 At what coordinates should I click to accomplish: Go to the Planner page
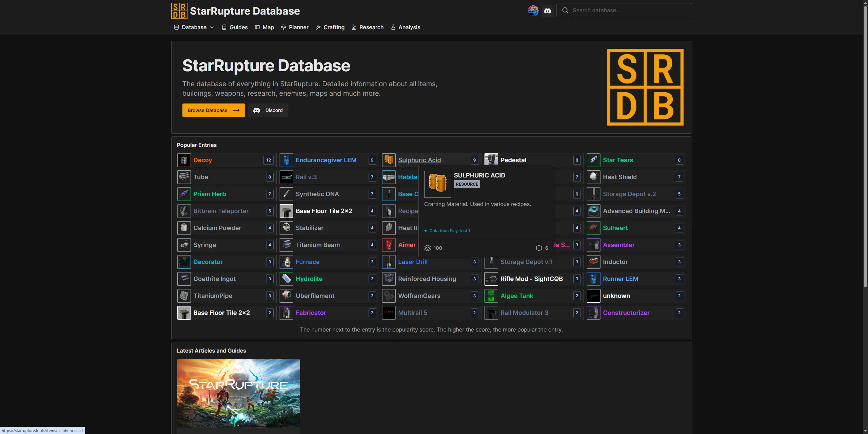295,27
